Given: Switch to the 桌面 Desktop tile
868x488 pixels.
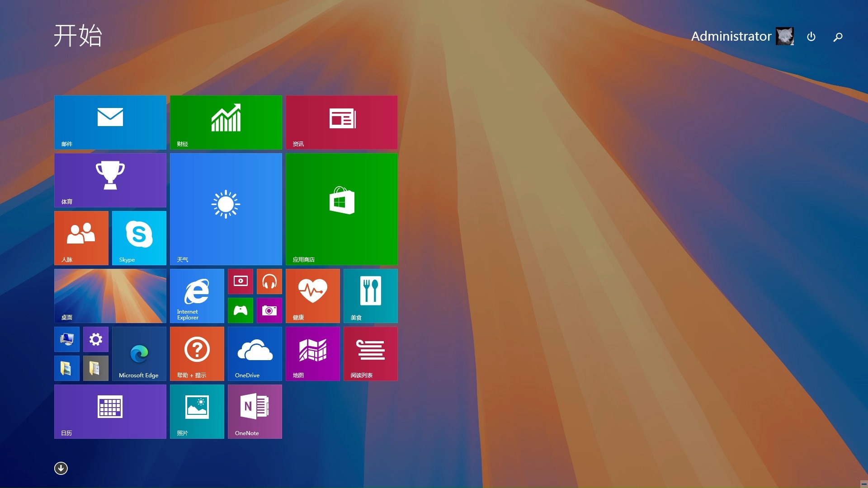Looking at the screenshot, I should tap(110, 296).
